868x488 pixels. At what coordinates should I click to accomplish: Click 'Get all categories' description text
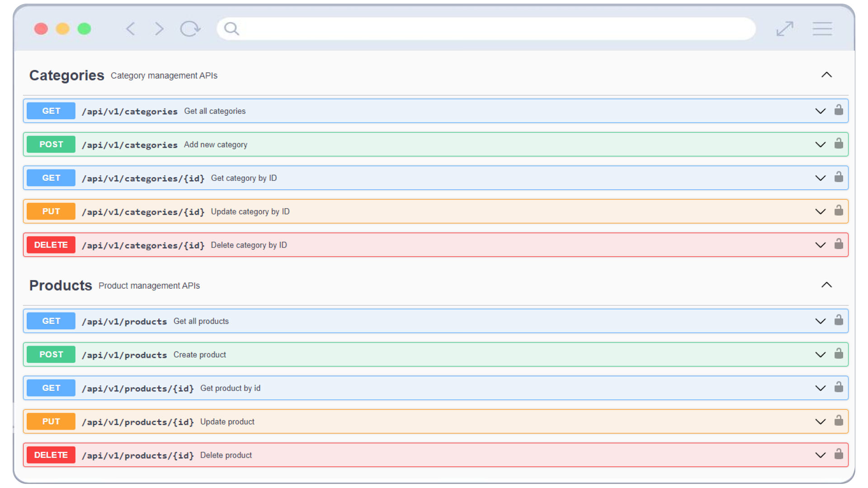[x=215, y=111]
